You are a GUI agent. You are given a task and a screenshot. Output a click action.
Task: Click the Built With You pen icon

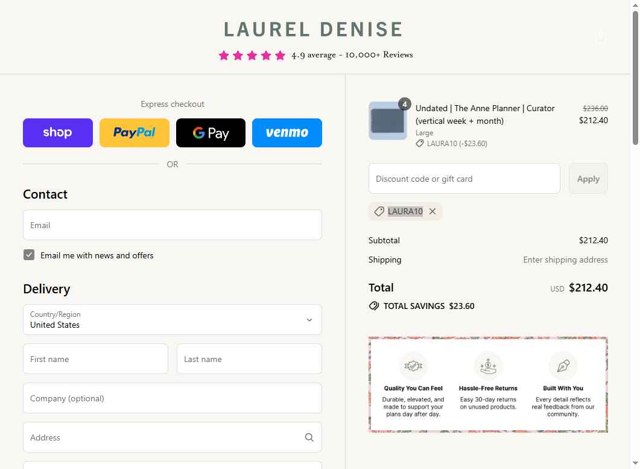click(563, 366)
